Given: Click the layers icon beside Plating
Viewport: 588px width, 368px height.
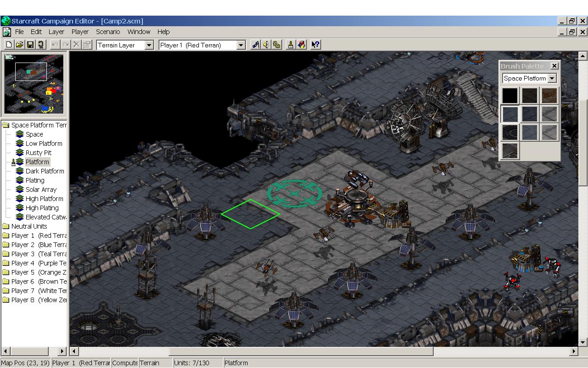Looking at the screenshot, I should 19,180.
